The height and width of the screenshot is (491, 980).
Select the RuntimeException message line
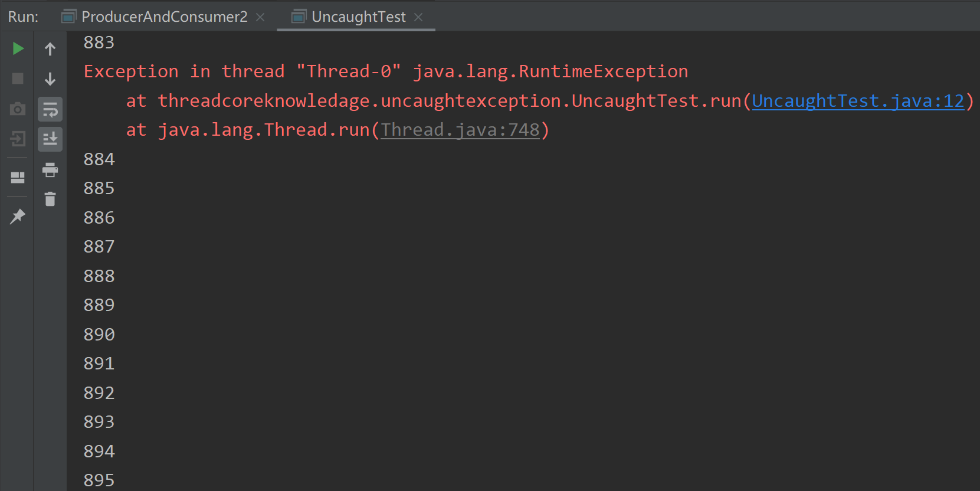386,71
